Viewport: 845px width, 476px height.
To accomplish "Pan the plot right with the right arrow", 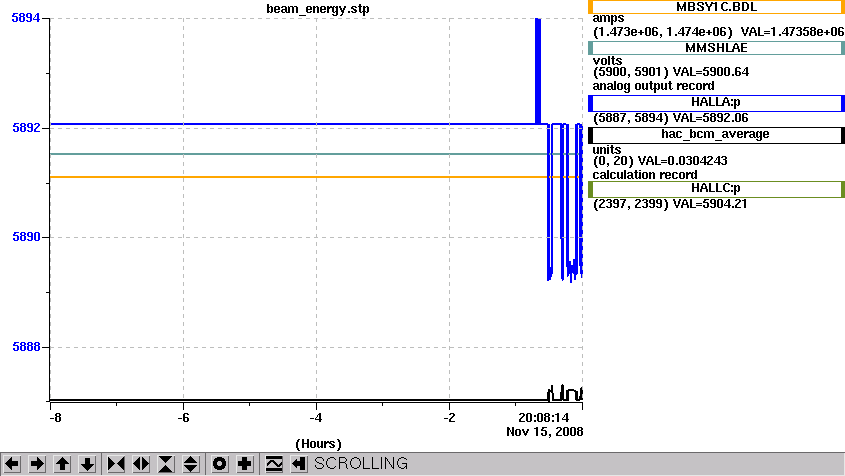I will coord(37,464).
